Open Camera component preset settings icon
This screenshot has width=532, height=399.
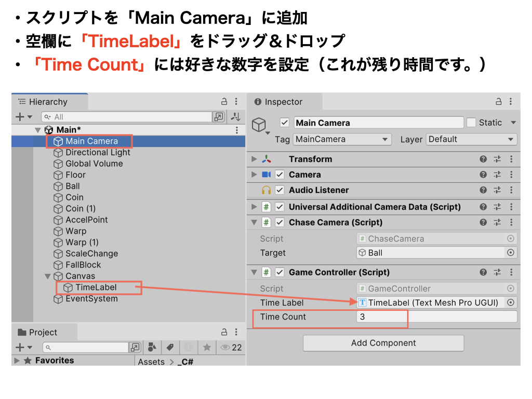pos(497,175)
